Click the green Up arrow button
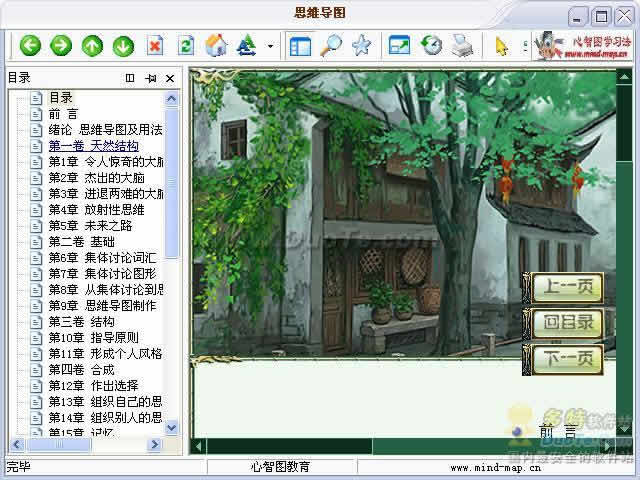 (92, 46)
